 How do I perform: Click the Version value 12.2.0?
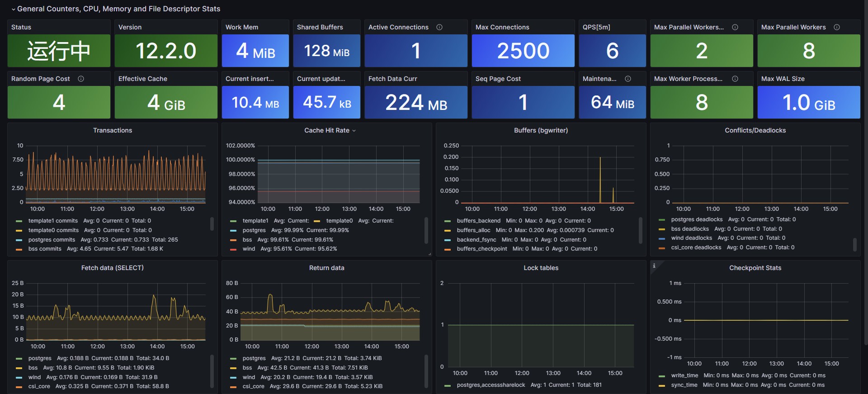(166, 51)
